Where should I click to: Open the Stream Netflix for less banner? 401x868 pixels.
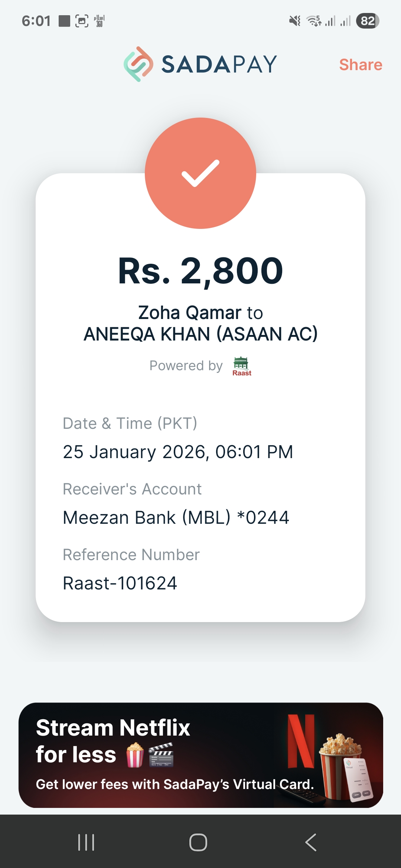coord(200,755)
